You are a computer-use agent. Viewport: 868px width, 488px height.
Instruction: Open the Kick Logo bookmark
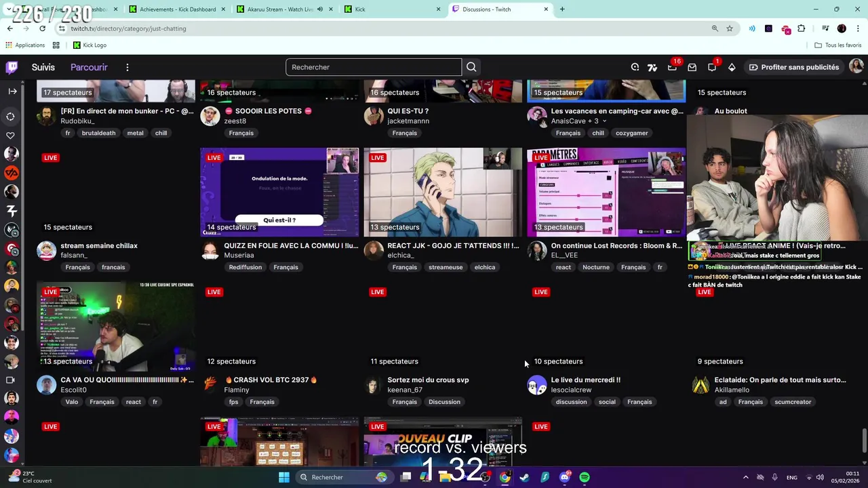[90, 45]
